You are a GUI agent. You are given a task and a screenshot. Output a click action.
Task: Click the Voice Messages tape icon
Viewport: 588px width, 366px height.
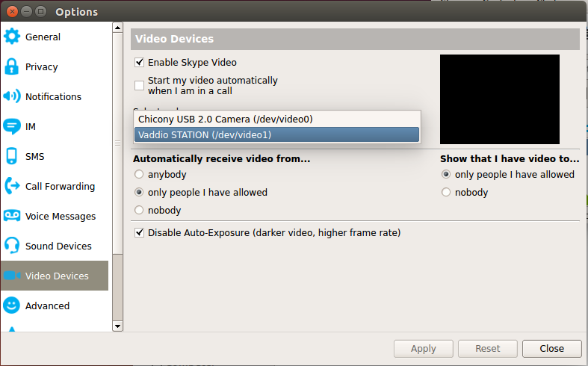pyautogui.click(x=12, y=216)
